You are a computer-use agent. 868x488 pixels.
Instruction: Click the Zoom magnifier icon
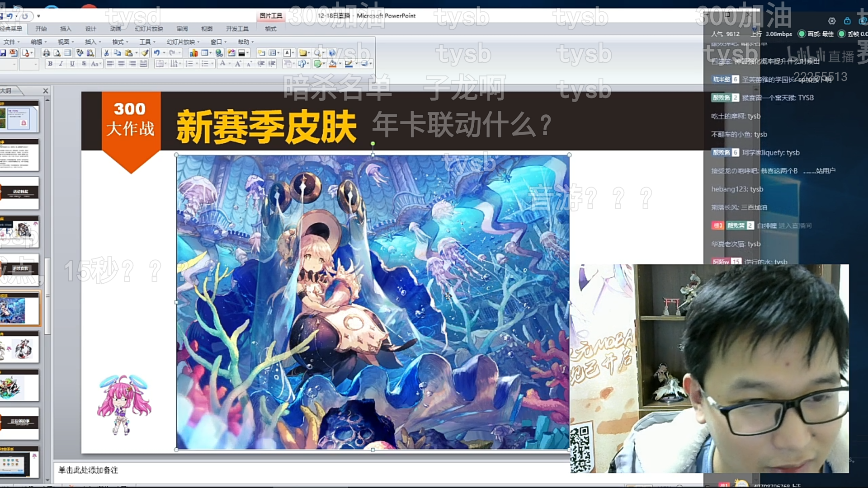tap(317, 53)
